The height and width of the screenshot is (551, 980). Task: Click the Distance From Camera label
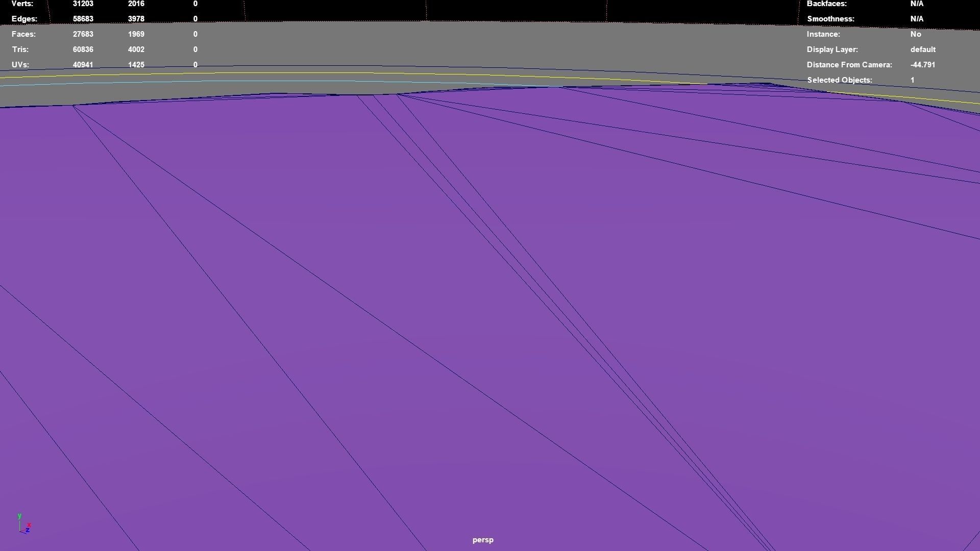849,65
